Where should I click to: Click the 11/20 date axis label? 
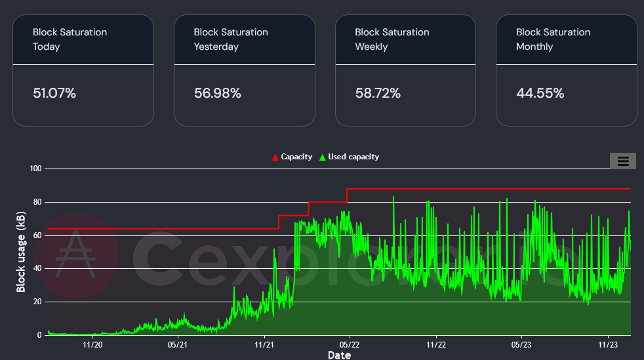click(92, 345)
